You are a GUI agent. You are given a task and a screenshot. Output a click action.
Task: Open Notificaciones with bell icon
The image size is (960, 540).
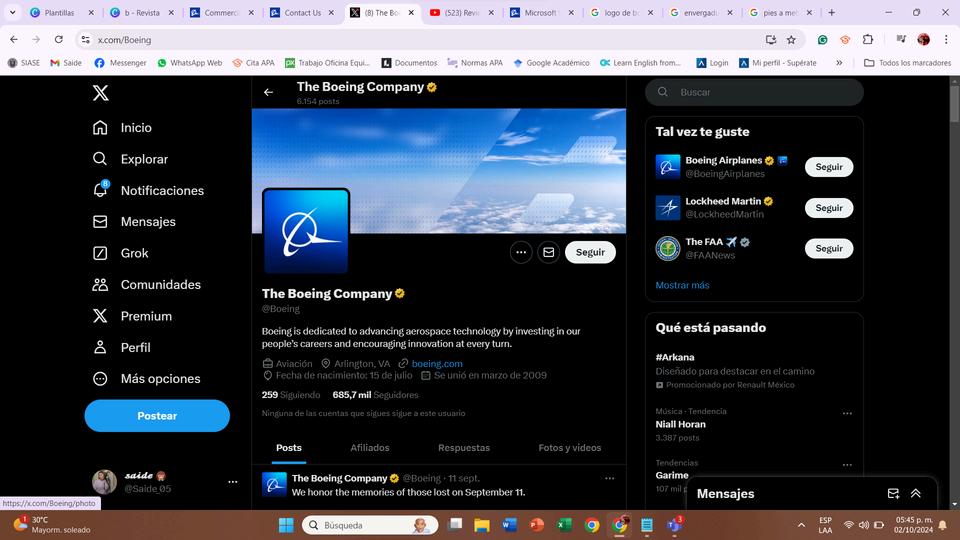click(x=148, y=190)
